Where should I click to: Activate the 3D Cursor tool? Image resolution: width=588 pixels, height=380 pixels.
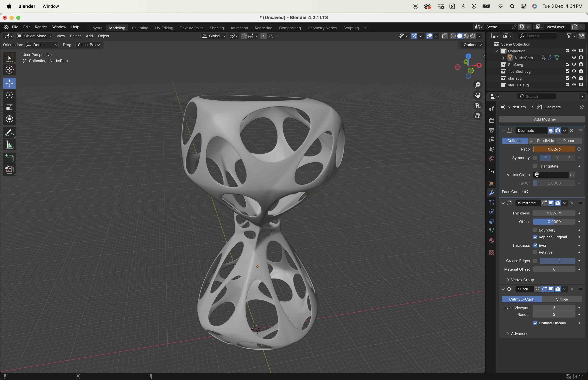9,70
